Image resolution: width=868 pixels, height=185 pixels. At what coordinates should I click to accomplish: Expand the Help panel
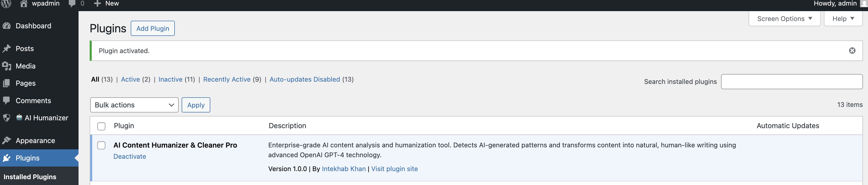coord(843,19)
